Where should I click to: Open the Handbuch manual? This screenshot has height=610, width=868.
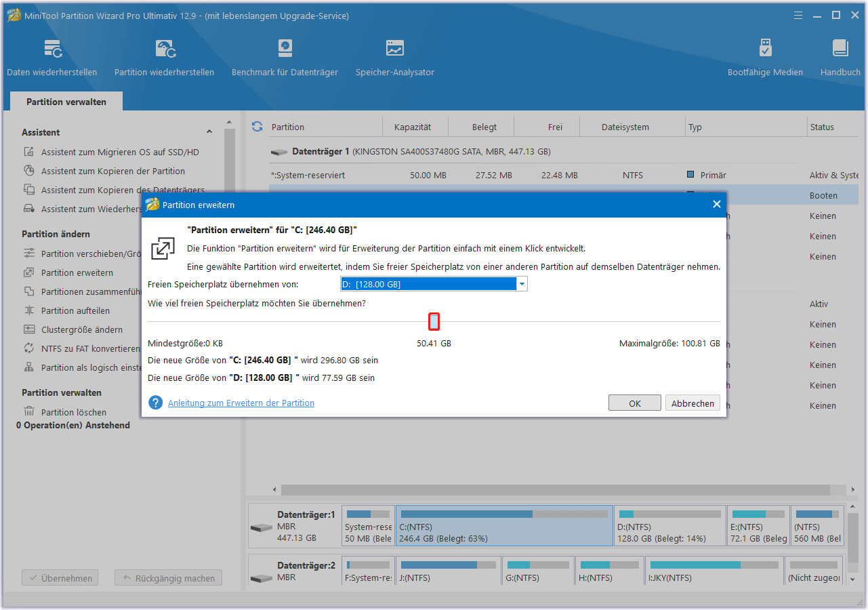coord(840,58)
